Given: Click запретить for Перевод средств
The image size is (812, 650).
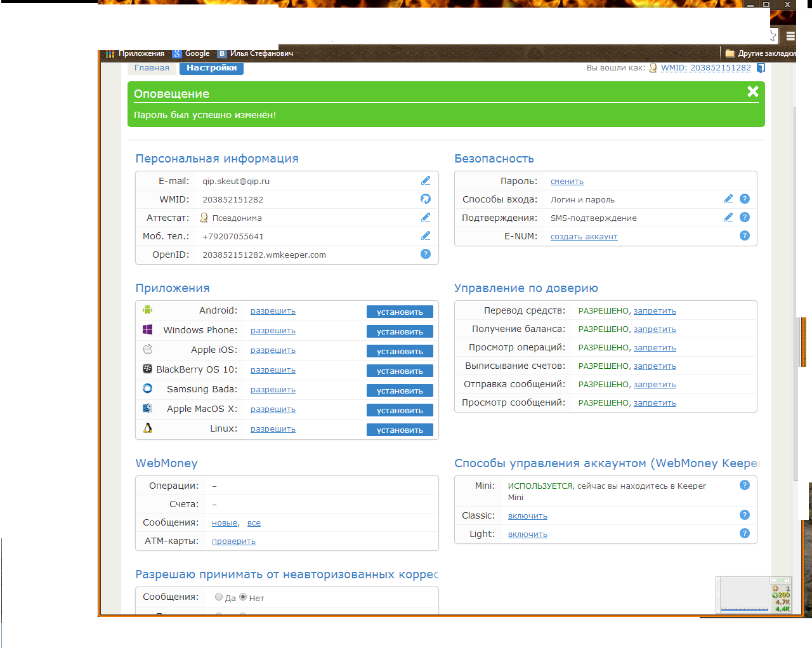Looking at the screenshot, I should pos(655,311).
